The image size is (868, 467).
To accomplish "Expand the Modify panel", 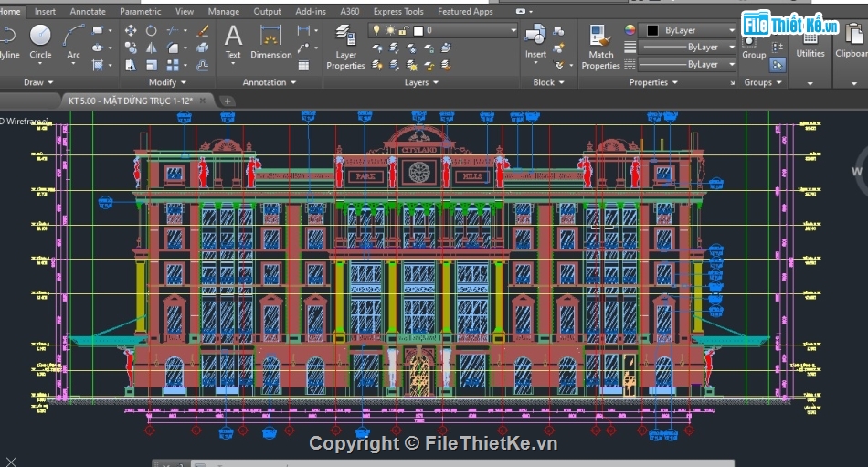I will pyautogui.click(x=167, y=82).
